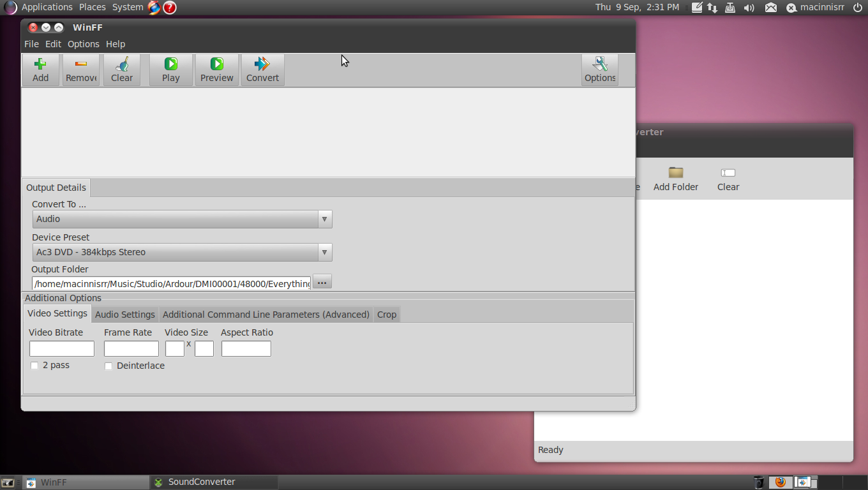Open the red help launcher icon
The width and height of the screenshot is (868, 490).
(x=169, y=7)
